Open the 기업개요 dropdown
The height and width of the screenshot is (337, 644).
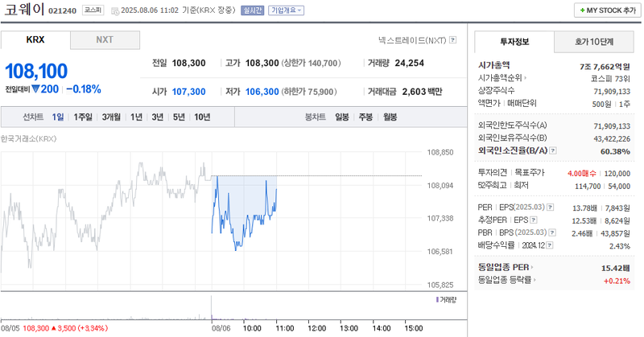287,10
